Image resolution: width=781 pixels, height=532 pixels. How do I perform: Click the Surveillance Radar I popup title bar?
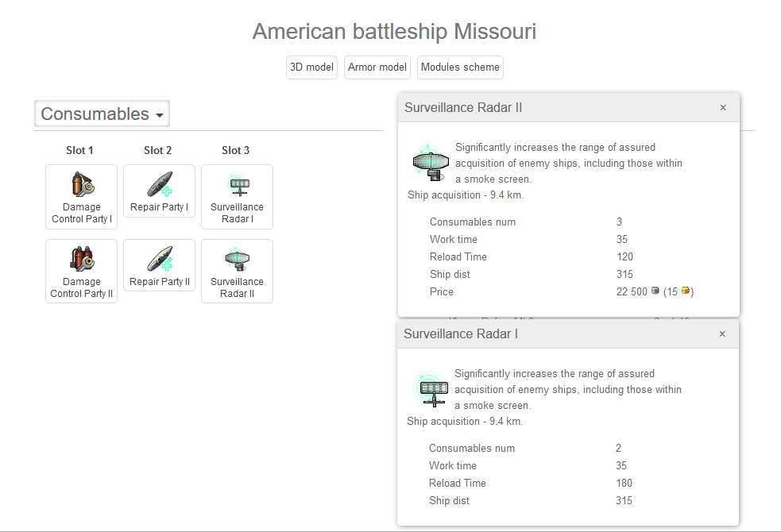pyautogui.click(x=556, y=334)
